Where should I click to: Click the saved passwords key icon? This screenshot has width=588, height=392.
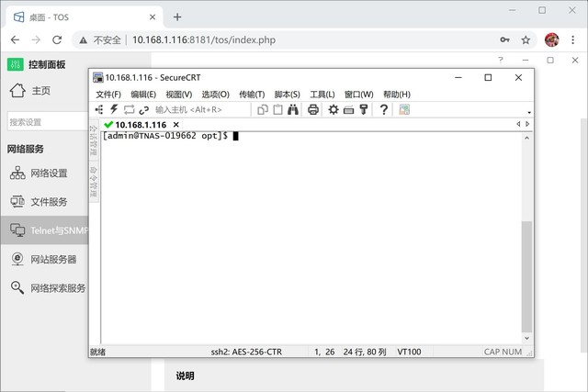click(x=504, y=39)
